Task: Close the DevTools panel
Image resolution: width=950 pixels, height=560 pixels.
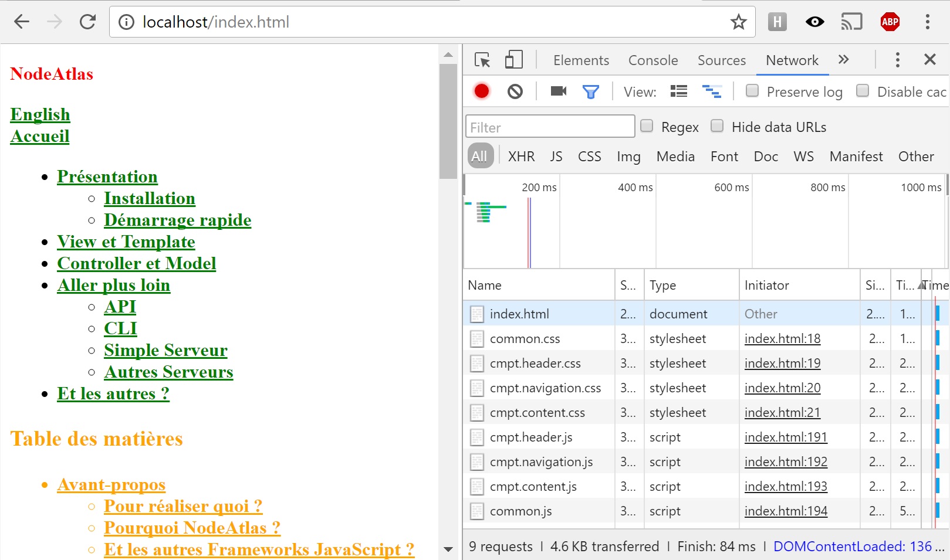Action: [929, 60]
